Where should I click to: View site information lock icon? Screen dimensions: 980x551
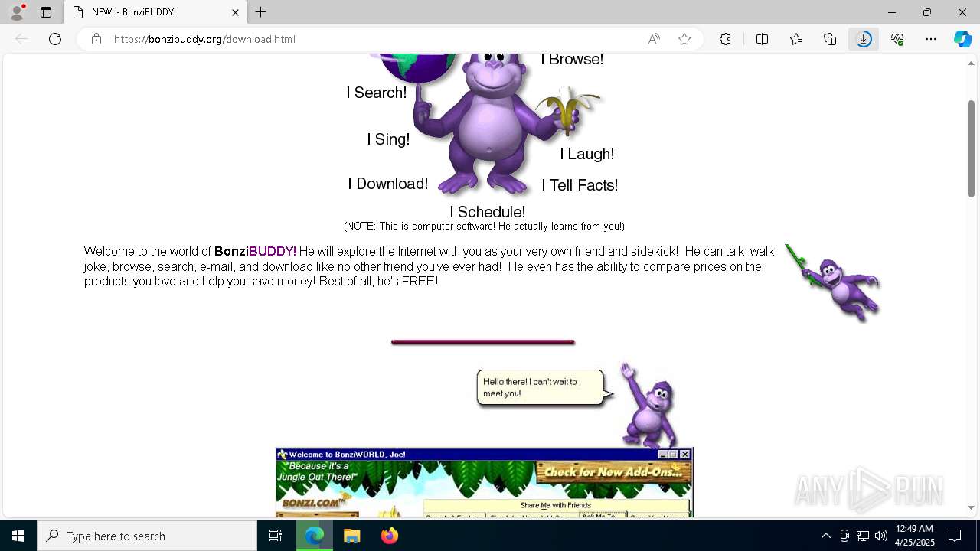click(96, 39)
